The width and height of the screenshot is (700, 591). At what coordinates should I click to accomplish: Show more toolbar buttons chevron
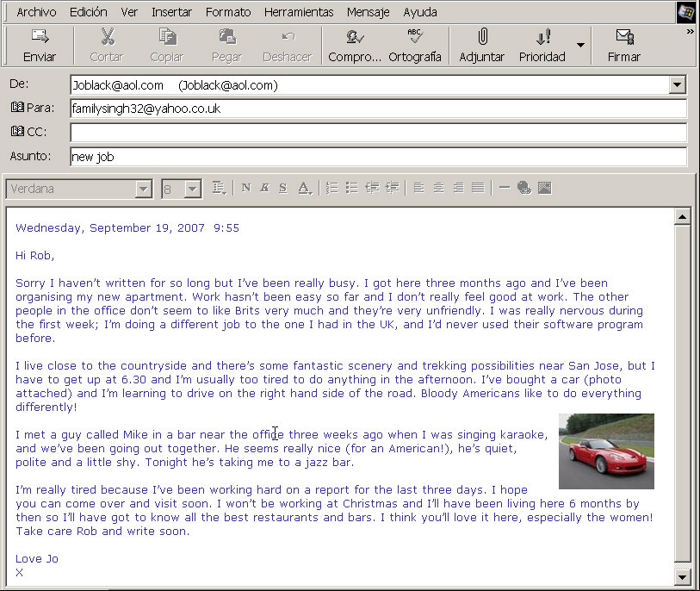[x=691, y=31]
